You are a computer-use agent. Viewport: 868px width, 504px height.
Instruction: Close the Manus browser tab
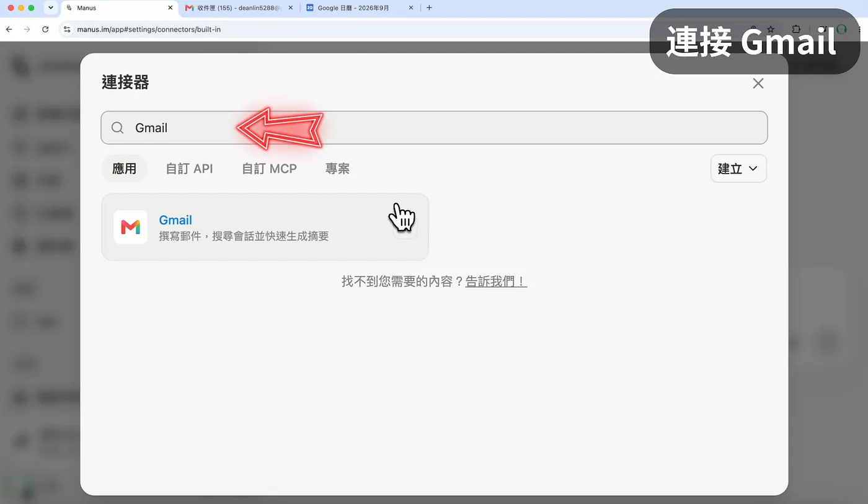point(170,8)
